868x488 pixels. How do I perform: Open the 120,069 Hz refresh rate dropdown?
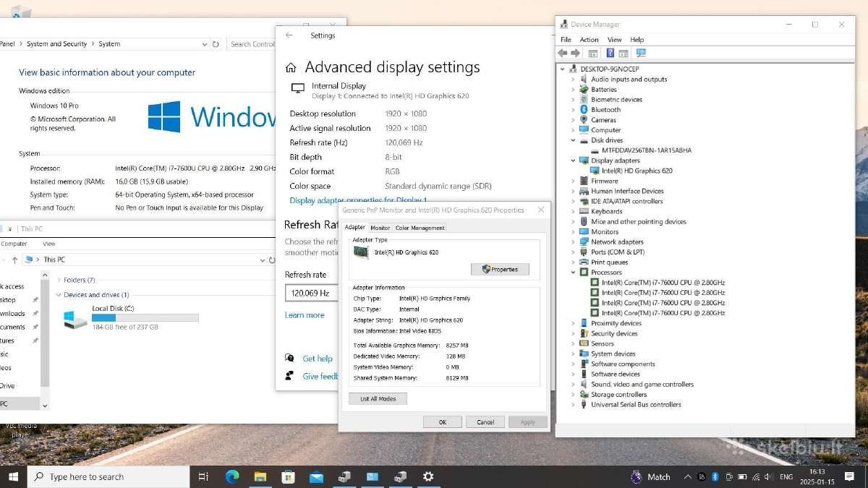point(312,293)
